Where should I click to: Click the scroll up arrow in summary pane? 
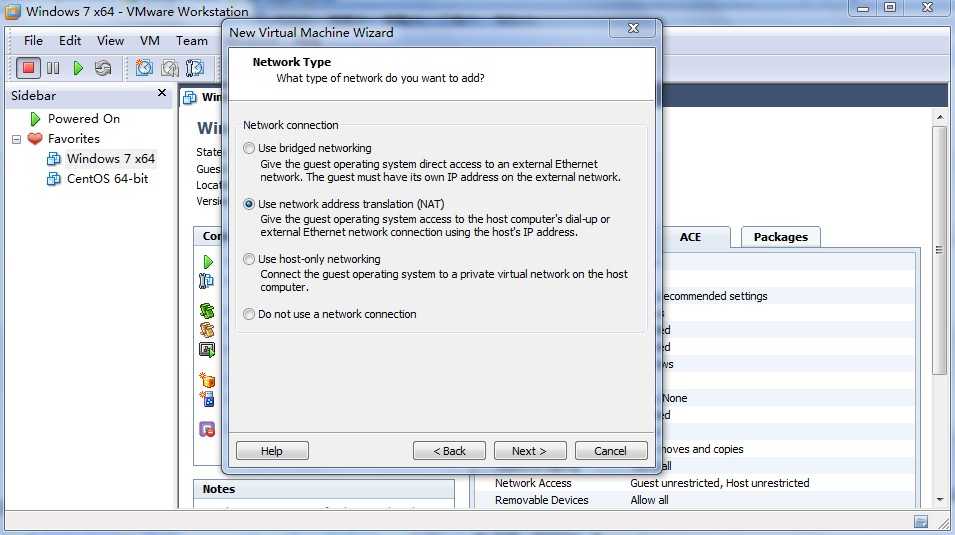pos(940,117)
